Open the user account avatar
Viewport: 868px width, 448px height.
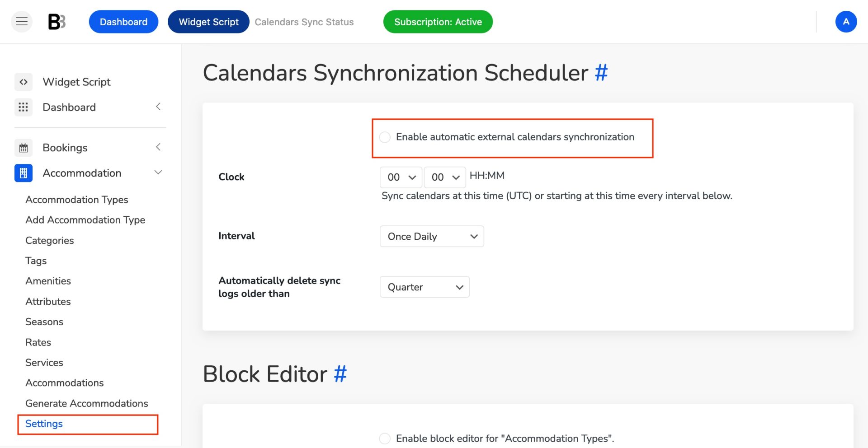coord(846,21)
